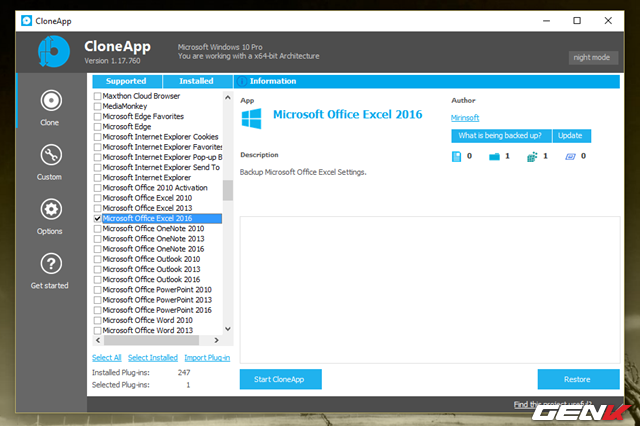This screenshot has height=426, width=640.
Task: Select Microsoft Office Word 2013 entry
Action: tap(148, 331)
